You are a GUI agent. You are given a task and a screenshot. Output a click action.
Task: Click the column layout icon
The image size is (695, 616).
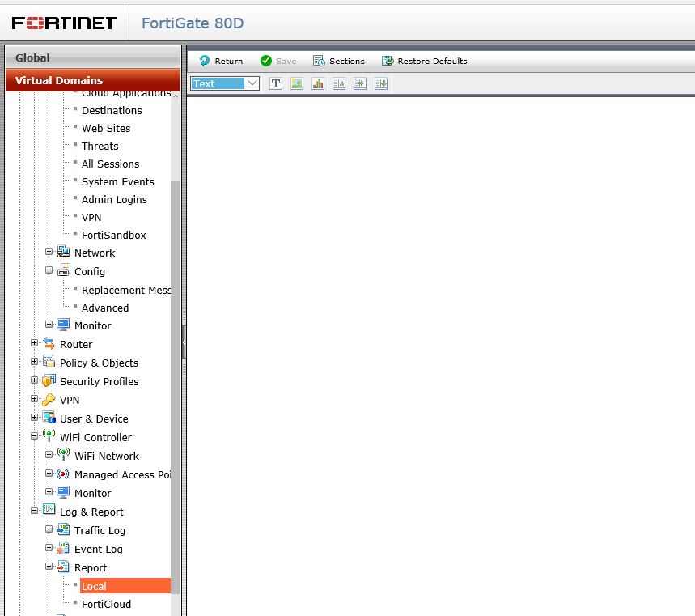339,83
